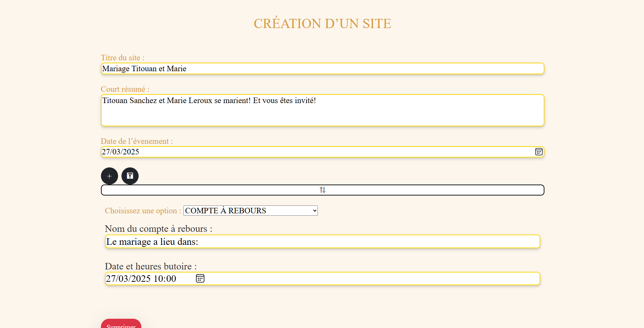The height and width of the screenshot is (328, 644).
Task: Focus the Titre du site input field
Action: point(323,68)
